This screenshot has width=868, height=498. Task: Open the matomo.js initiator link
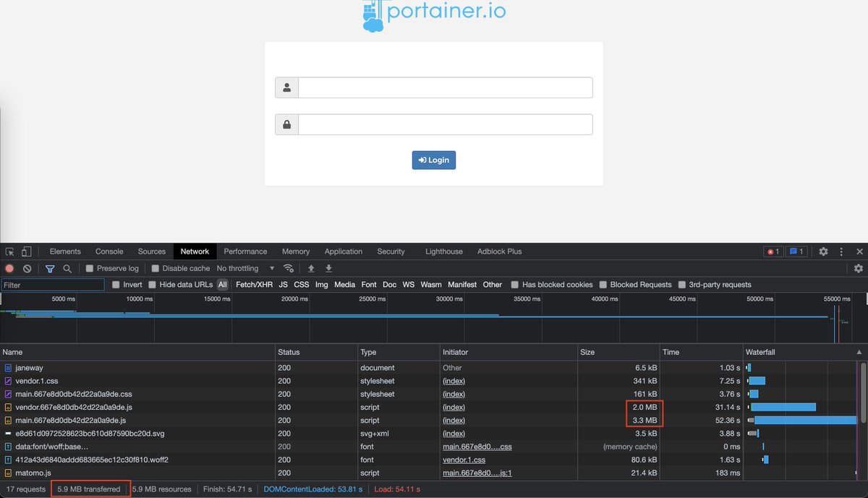coord(477,473)
